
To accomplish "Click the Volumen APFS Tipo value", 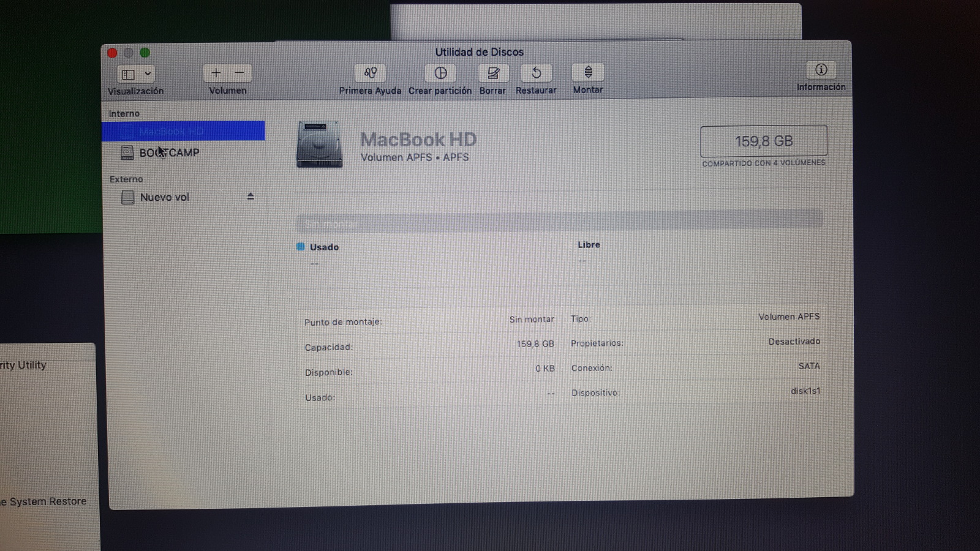I will click(789, 317).
